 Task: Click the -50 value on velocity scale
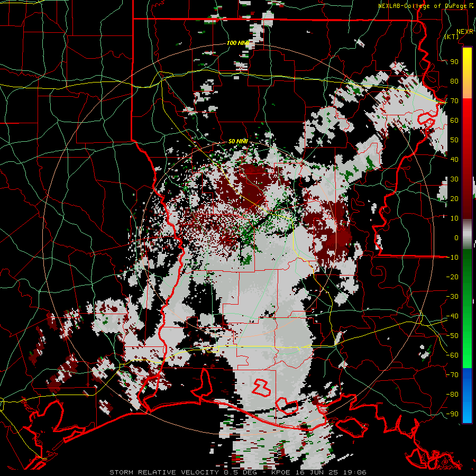click(452, 336)
